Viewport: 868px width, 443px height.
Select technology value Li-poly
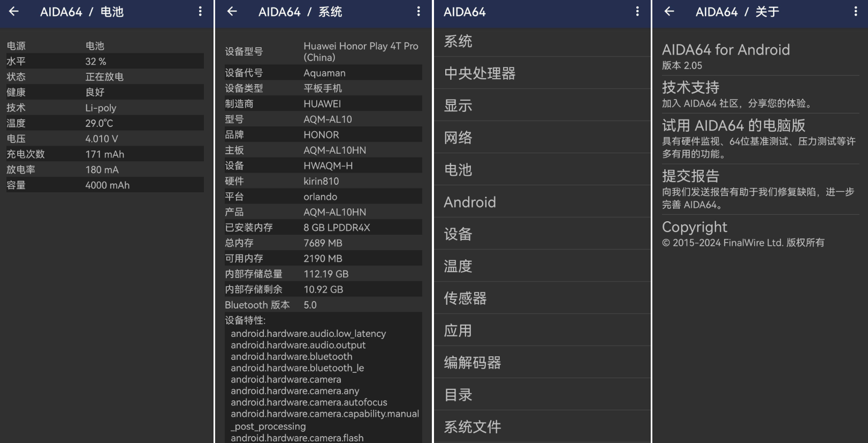[101, 108]
